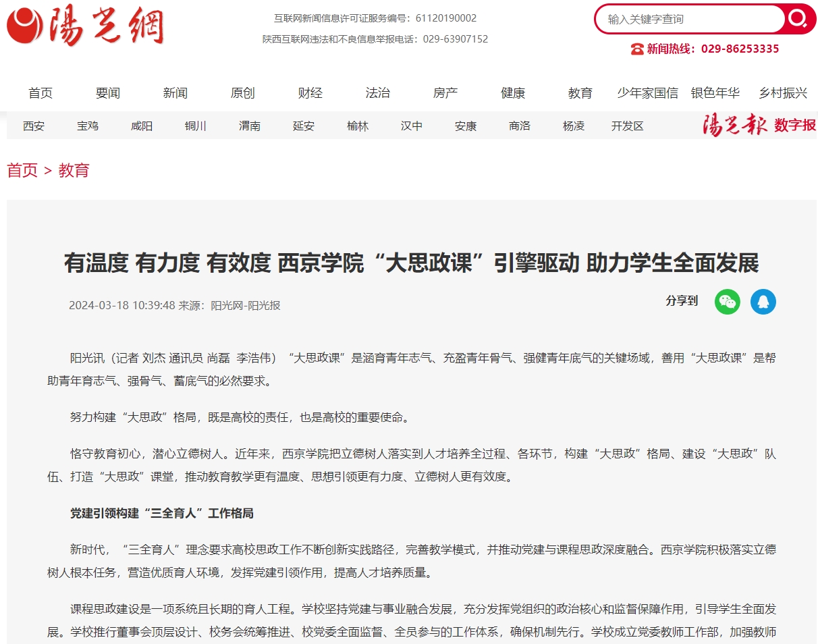
Task: Select the 榆林 city link
Action: (358, 126)
